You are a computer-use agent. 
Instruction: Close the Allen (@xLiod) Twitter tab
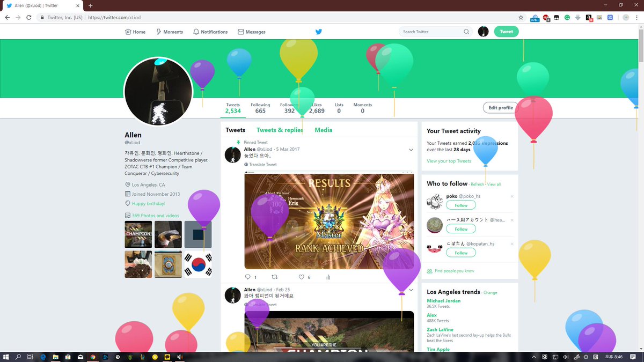(x=78, y=5)
